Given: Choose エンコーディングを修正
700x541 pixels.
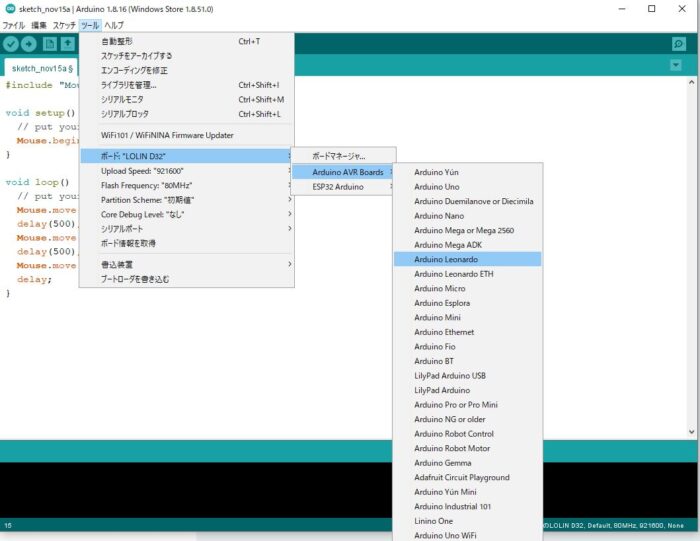Looking at the screenshot, I should coord(187,71).
